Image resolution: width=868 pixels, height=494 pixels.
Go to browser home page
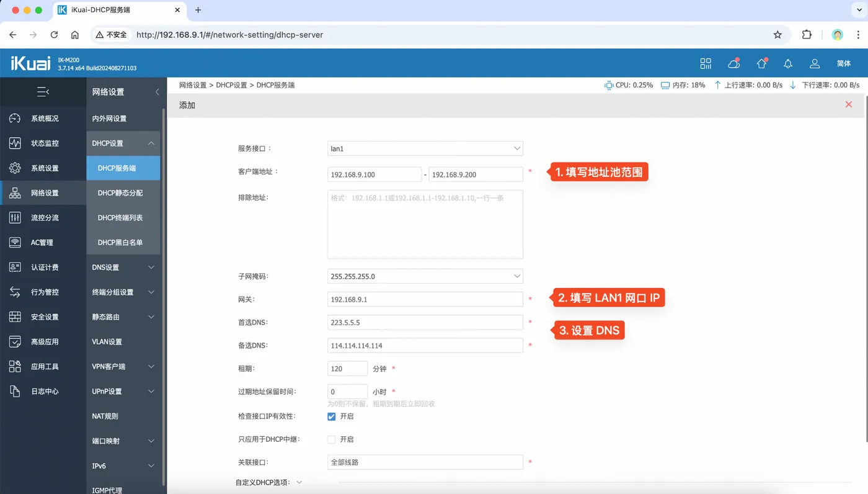pos(75,35)
